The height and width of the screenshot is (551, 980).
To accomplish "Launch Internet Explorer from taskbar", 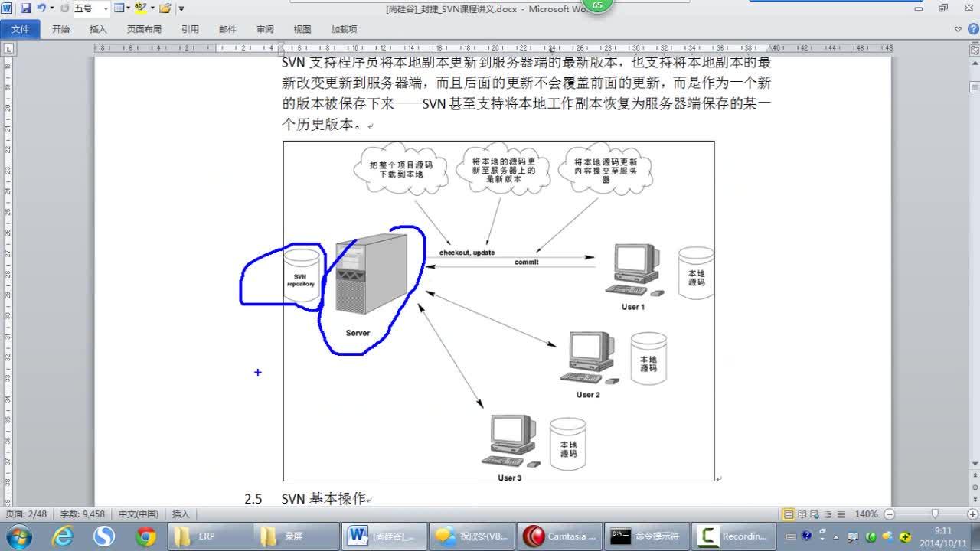I will pos(63,536).
